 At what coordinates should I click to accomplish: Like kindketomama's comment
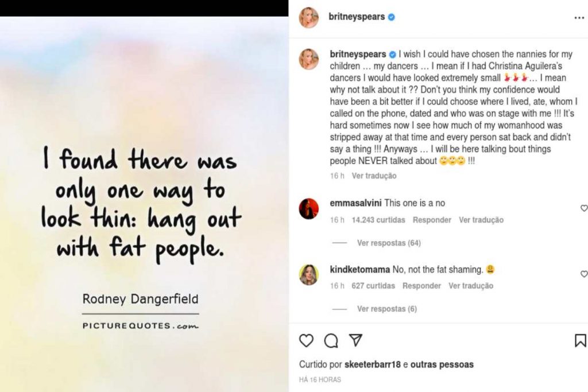(584, 274)
